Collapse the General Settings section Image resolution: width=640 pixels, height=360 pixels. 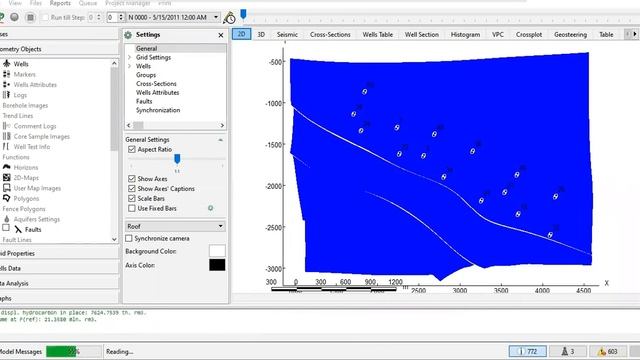click(220, 140)
